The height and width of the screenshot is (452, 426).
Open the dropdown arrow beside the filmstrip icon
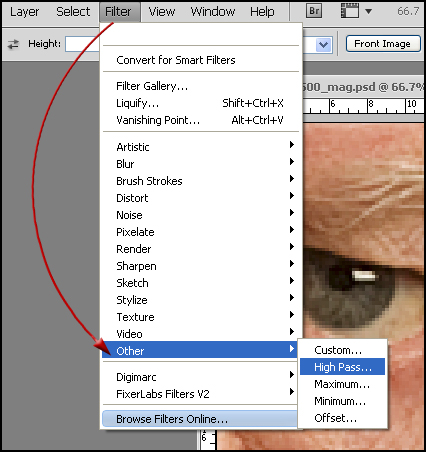pos(368,12)
